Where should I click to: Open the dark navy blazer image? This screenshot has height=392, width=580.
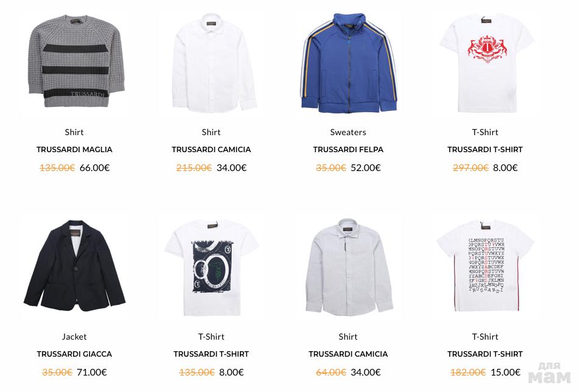[x=75, y=265]
